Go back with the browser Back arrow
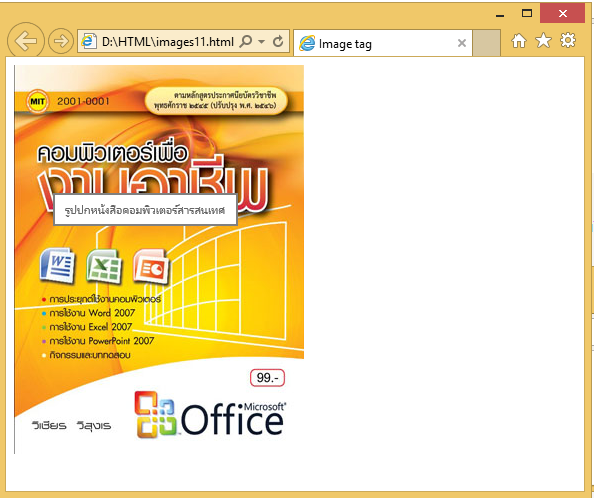The width and height of the screenshot is (594, 498). (x=26, y=41)
